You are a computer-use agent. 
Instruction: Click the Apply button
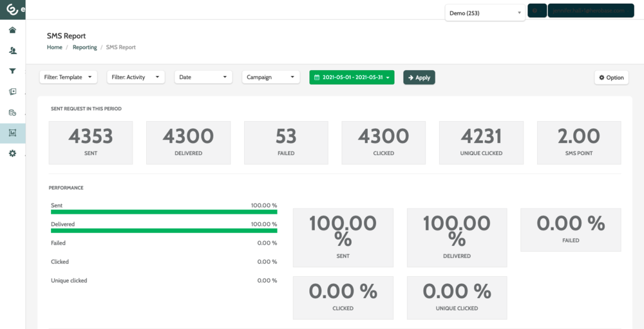coord(419,77)
